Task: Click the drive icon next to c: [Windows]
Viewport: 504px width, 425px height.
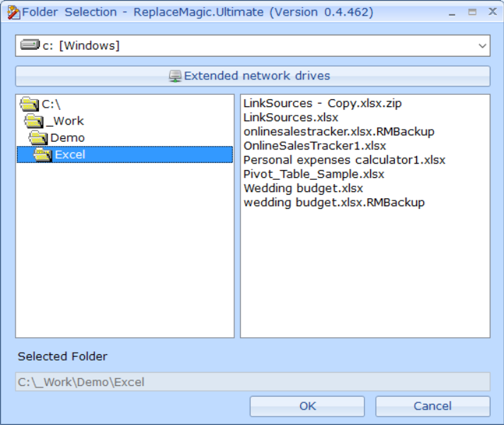Action: click(x=30, y=45)
